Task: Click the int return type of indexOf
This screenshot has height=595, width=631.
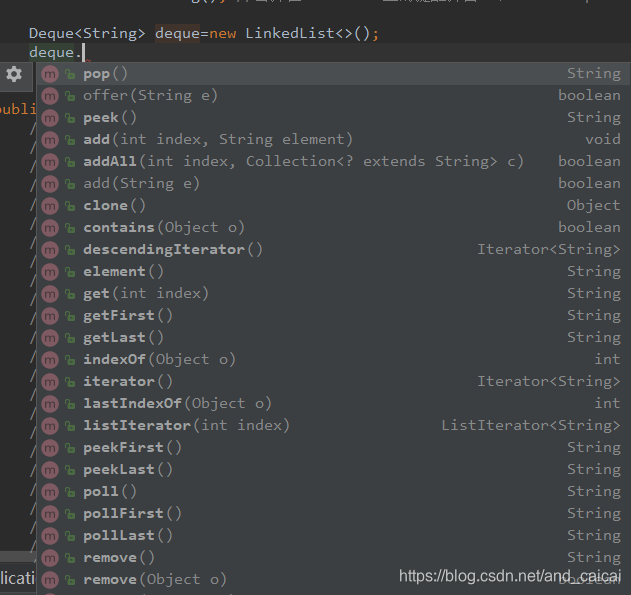Action: [607, 359]
